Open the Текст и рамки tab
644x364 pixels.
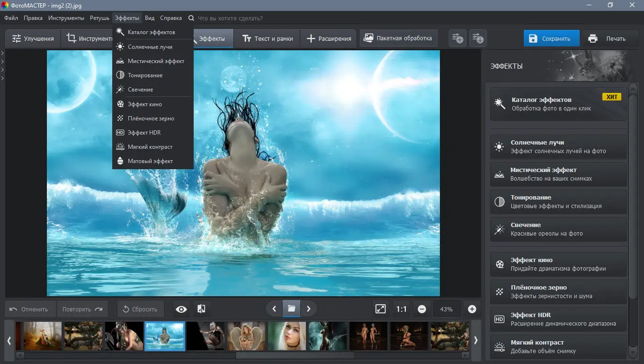pyautogui.click(x=267, y=39)
